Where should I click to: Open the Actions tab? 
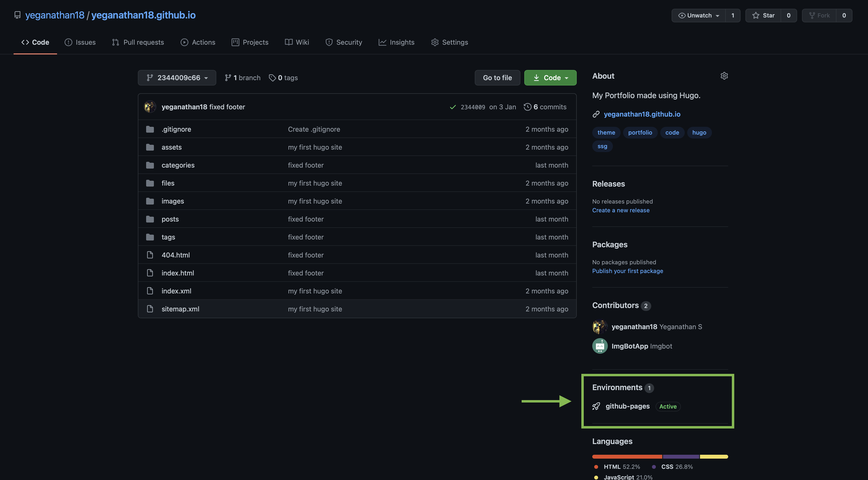pyautogui.click(x=198, y=42)
